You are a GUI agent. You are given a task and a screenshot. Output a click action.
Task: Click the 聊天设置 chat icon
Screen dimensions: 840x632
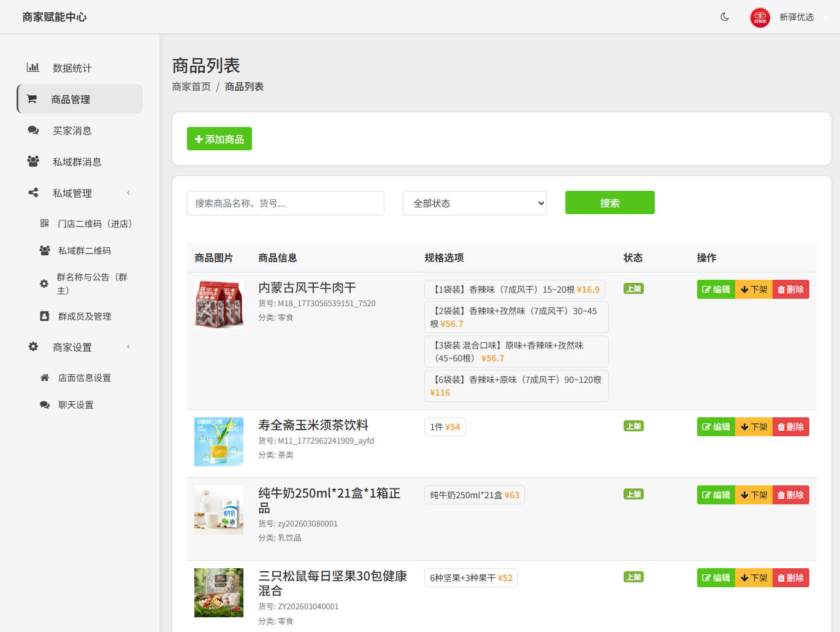point(44,404)
